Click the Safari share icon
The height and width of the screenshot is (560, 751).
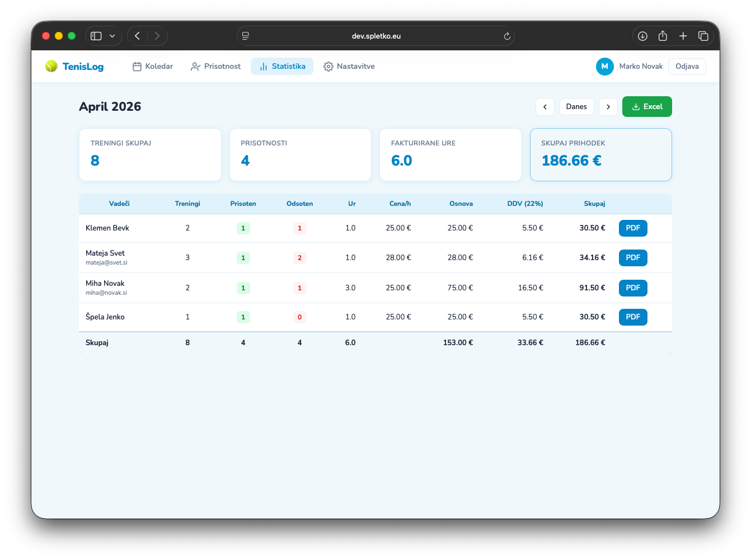pyautogui.click(x=663, y=36)
